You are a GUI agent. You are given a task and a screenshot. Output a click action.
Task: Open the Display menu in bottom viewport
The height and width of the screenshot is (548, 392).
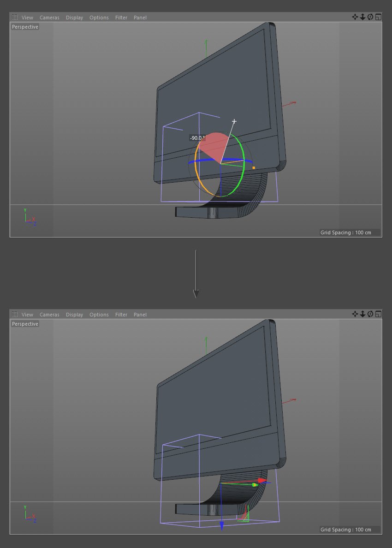74,315
